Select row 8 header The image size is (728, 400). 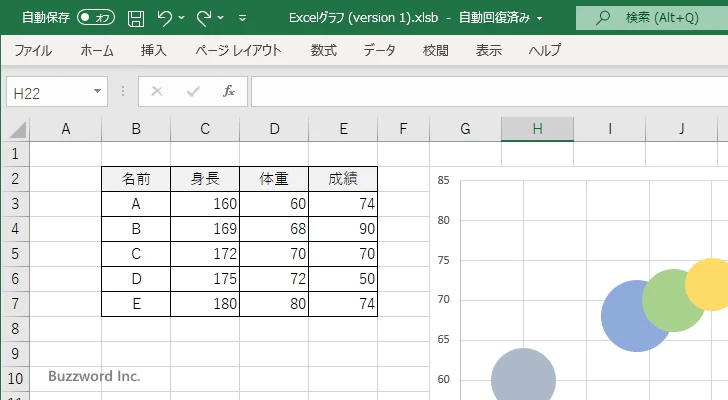tap(15, 329)
